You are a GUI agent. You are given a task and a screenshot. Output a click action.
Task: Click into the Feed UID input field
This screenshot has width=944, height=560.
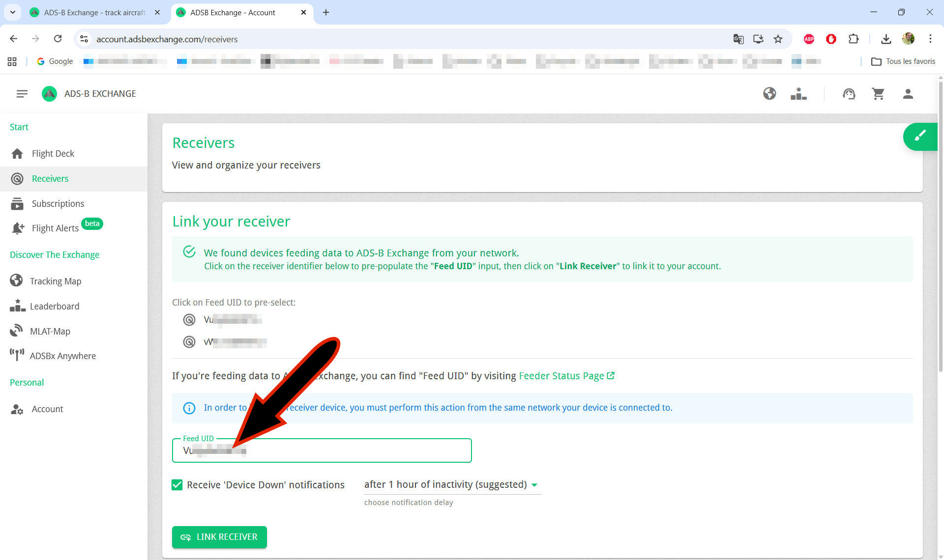(322, 450)
